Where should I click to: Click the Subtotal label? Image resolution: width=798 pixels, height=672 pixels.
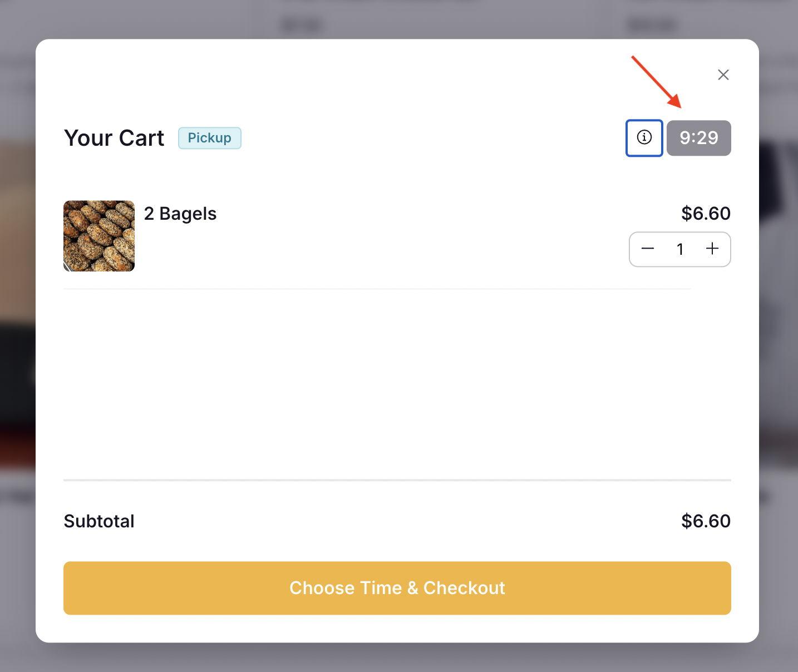tap(99, 521)
